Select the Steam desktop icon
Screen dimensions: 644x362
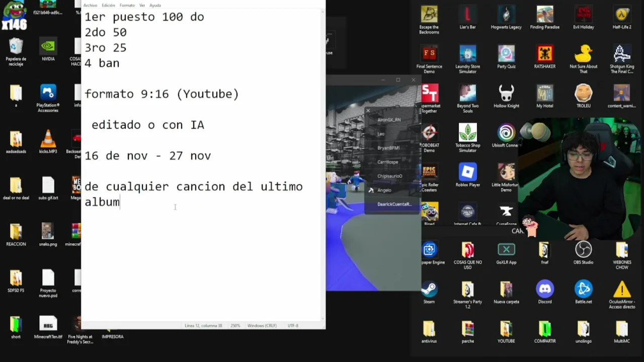(x=429, y=293)
